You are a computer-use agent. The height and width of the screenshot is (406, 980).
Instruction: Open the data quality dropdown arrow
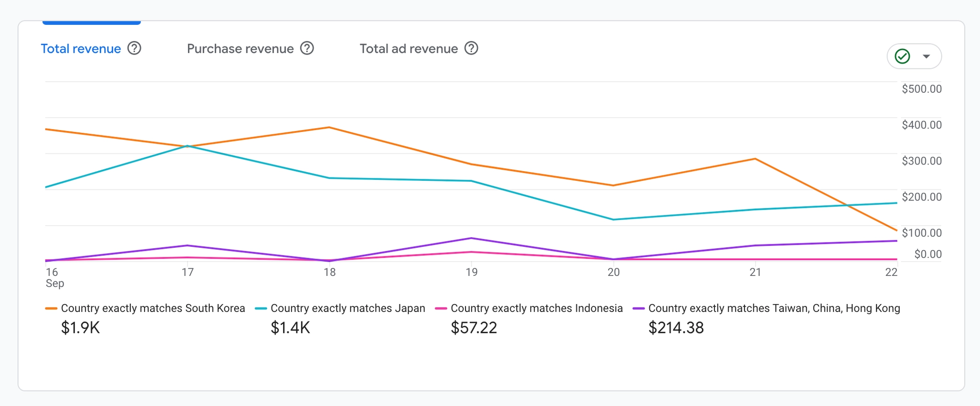pyautogui.click(x=926, y=56)
